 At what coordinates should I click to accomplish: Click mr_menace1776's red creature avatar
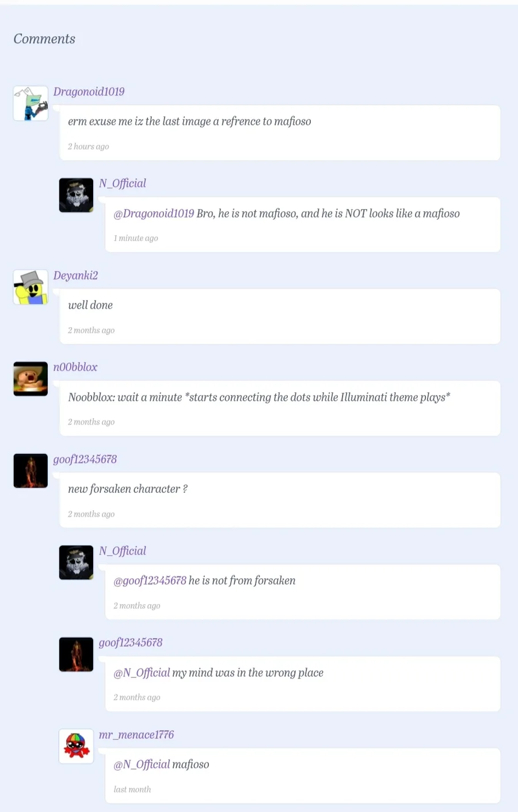coord(76,746)
